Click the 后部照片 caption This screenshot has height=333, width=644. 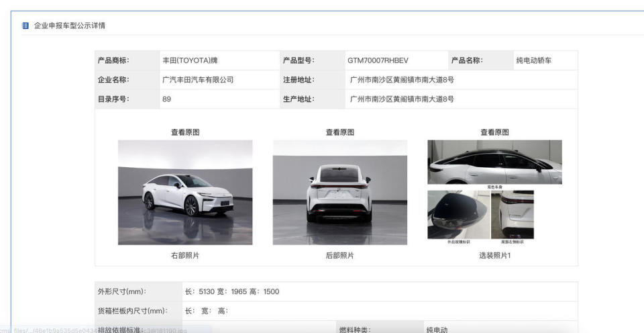[x=340, y=256]
